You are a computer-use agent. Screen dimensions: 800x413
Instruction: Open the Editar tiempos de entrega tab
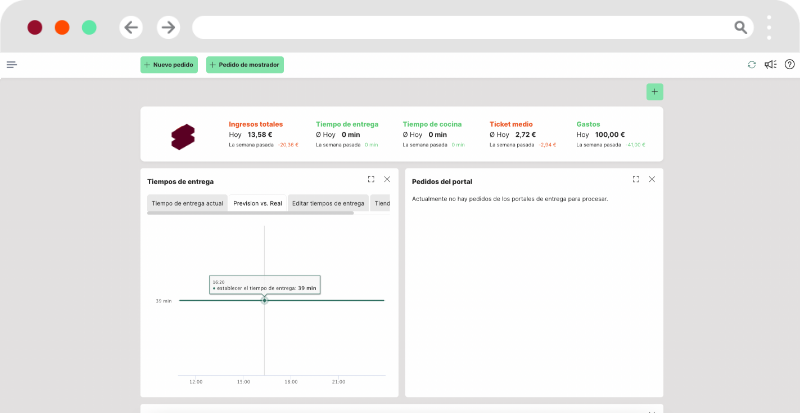coord(328,203)
